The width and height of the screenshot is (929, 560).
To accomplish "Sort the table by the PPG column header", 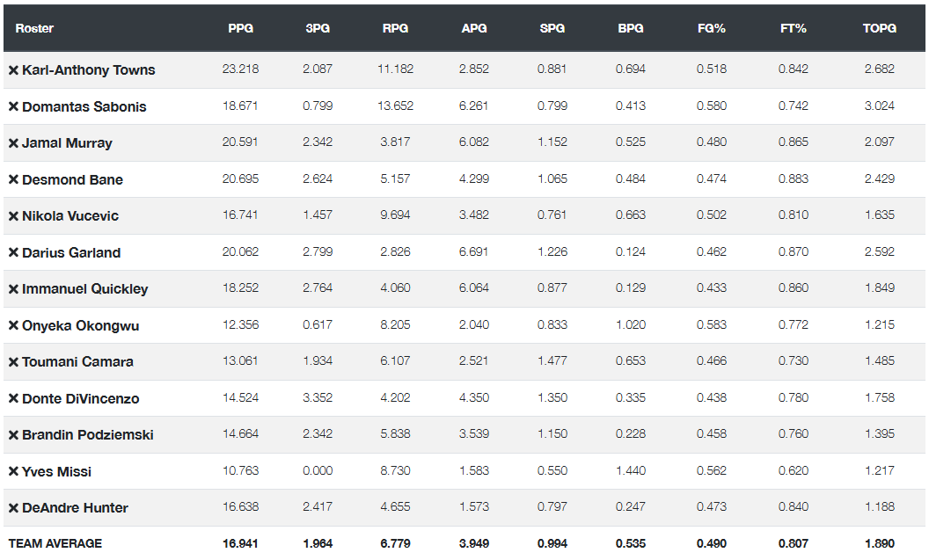I will (x=240, y=28).
